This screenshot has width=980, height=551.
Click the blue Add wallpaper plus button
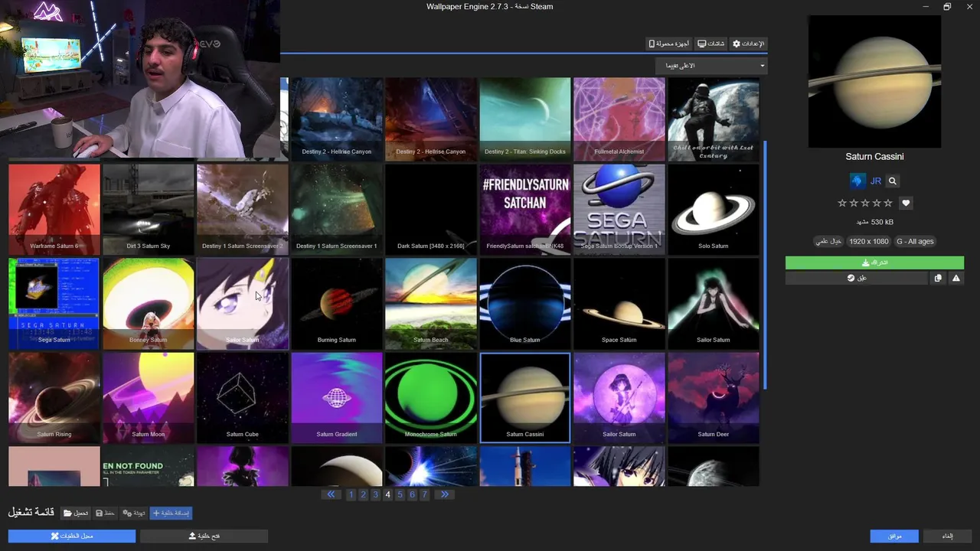[171, 513]
